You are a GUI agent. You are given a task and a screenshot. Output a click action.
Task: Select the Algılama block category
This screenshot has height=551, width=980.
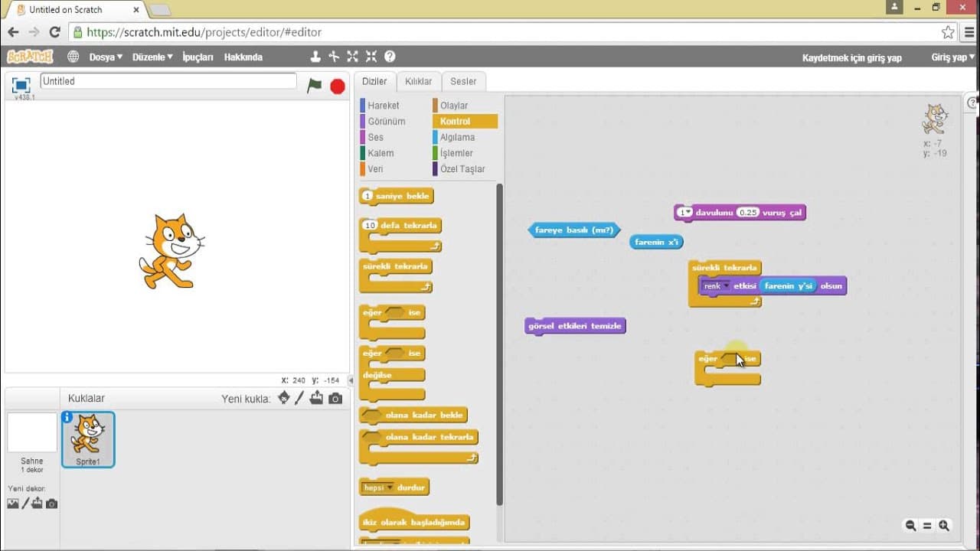[457, 138]
